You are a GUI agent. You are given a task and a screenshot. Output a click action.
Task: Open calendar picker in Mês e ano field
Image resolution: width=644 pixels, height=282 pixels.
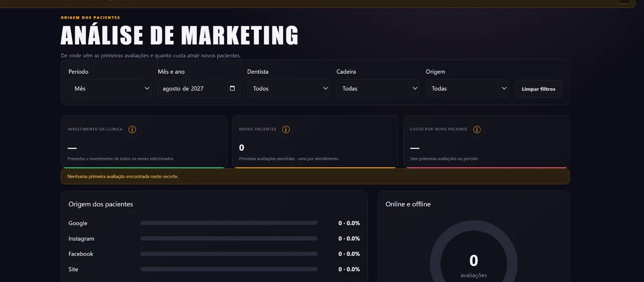point(232,89)
